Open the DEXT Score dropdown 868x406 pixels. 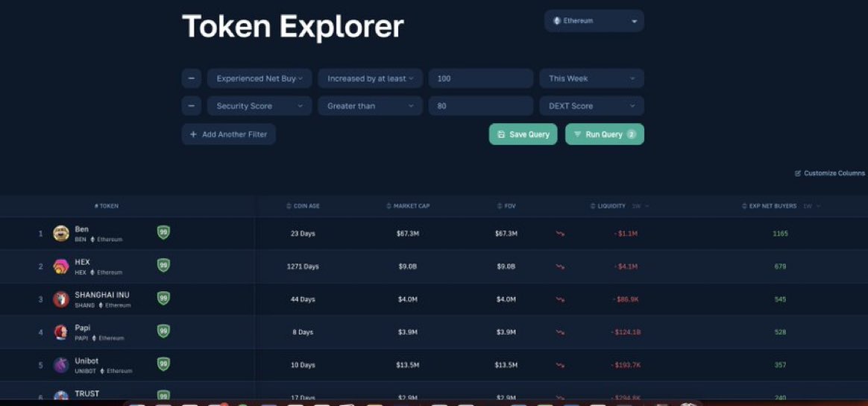592,106
